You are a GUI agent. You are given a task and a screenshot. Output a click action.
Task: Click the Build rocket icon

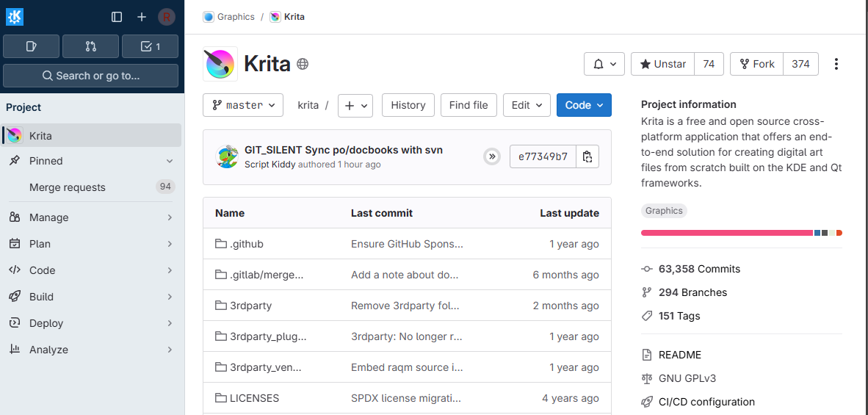point(15,297)
